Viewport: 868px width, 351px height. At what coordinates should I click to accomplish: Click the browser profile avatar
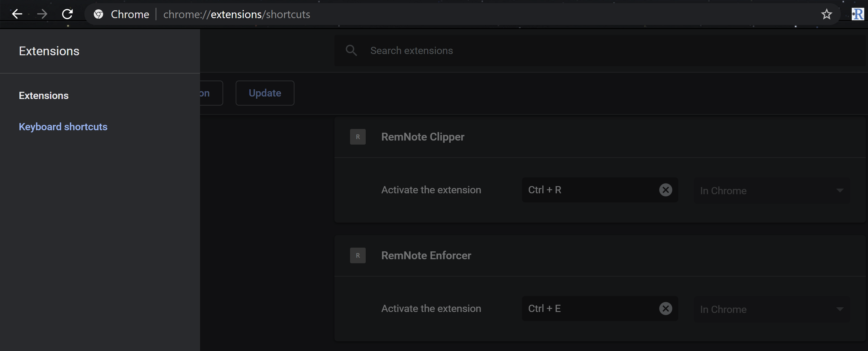tap(858, 14)
